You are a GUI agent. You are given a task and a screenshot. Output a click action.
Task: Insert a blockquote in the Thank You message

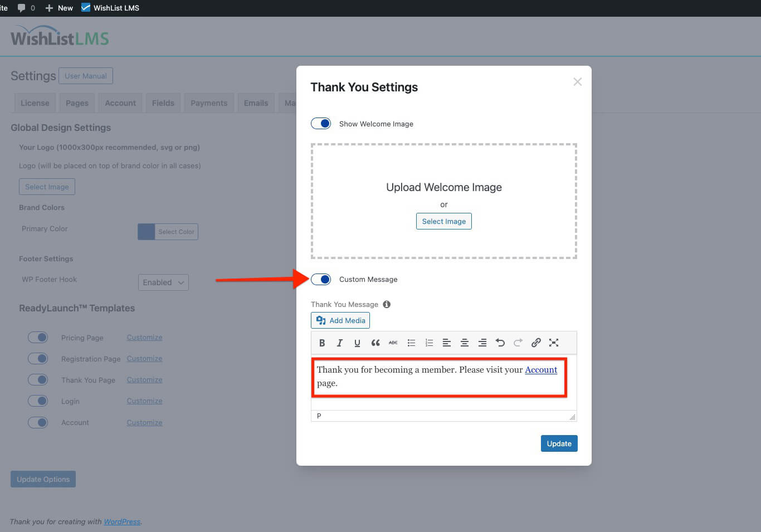[x=375, y=343]
